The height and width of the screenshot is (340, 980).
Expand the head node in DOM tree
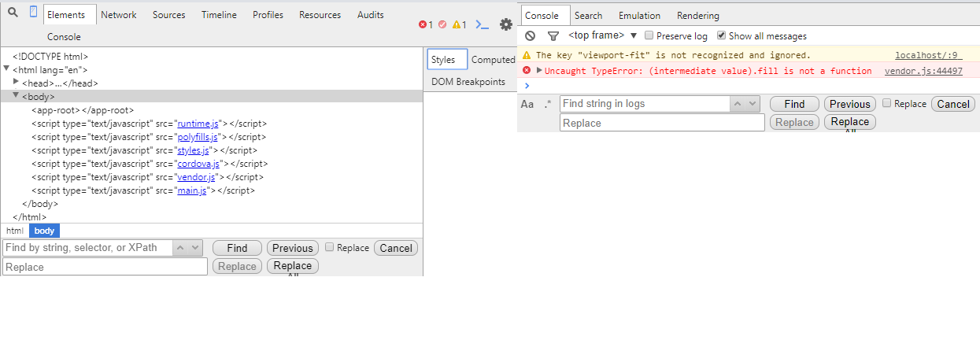click(17, 81)
